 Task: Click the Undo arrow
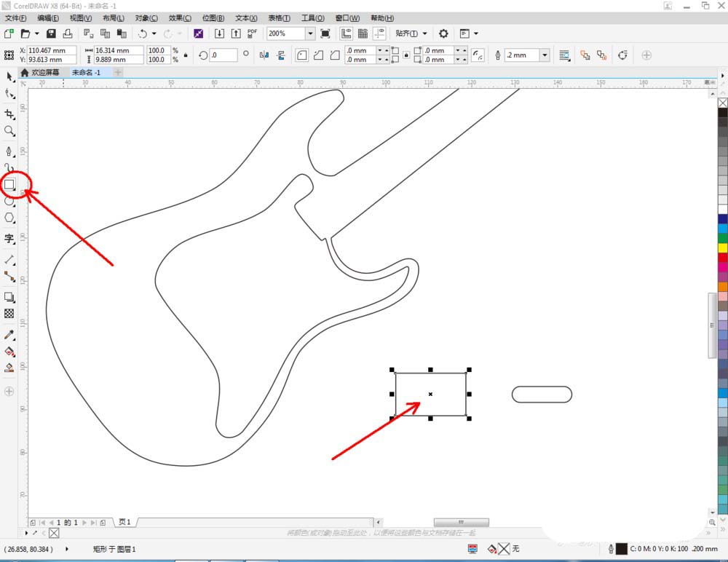[x=143, y=33]
